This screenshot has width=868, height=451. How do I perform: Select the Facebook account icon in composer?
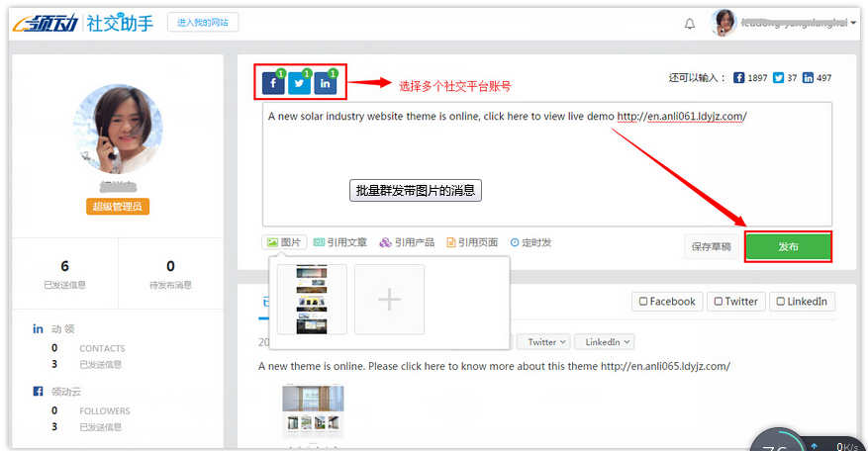[273, 83]
